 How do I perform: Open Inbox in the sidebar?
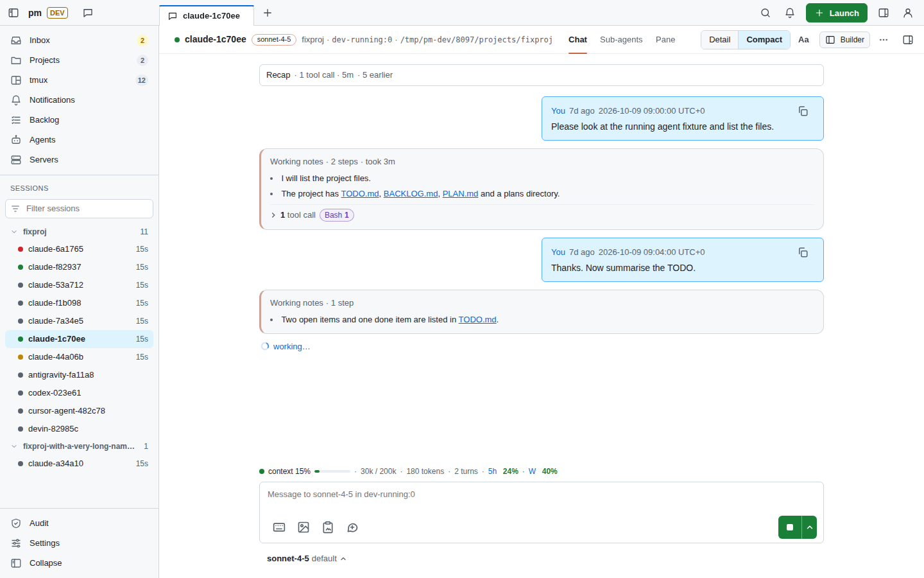79,40
